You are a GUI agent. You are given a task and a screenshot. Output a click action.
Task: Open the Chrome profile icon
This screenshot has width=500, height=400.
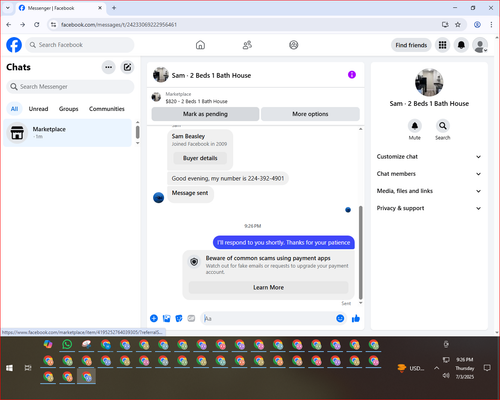tap(477, 24)
